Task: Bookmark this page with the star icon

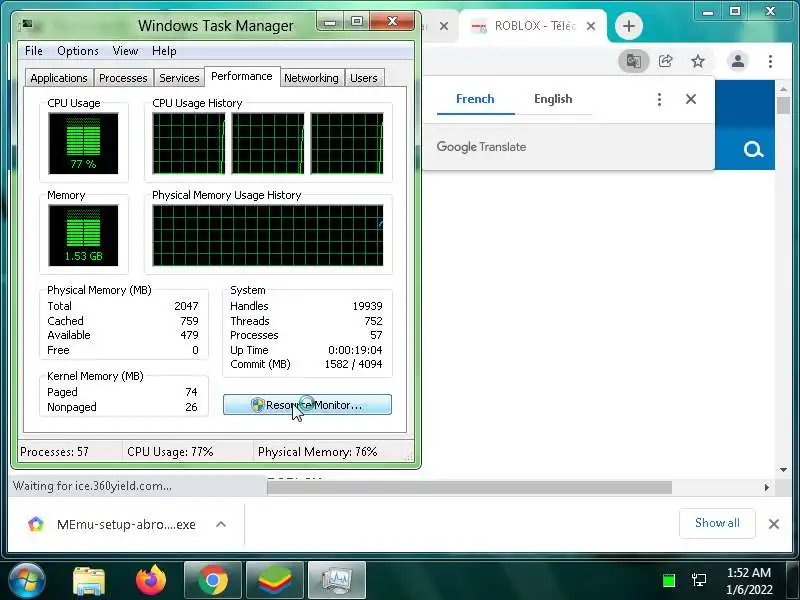Action: (698, 61)
